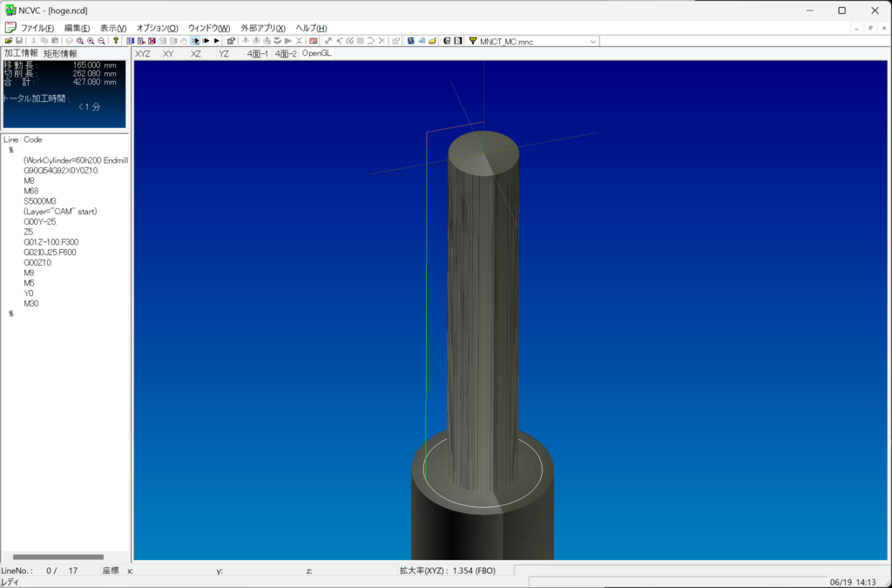
Task: Click the trace step play icon with bar
Action: click(206, 41)
